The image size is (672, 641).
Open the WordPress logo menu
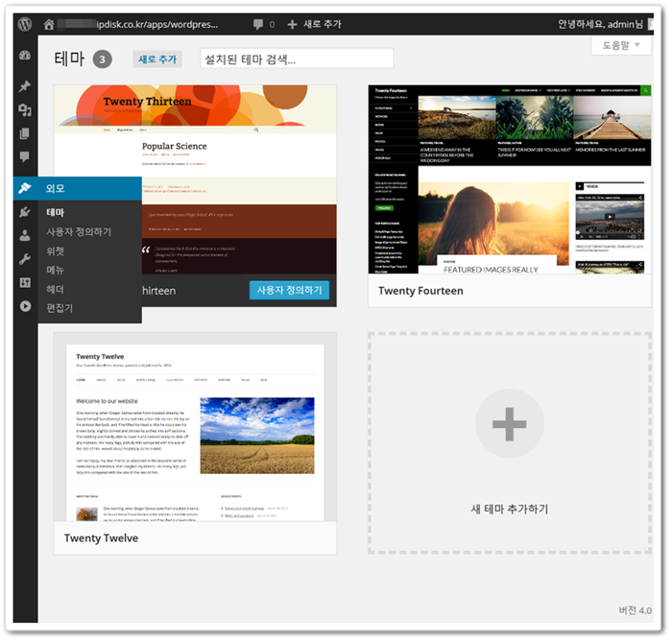tap(25, 24)
